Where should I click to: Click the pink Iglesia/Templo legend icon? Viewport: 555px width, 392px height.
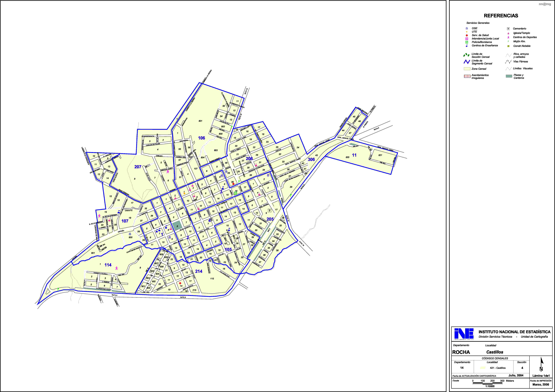(508, 33)
